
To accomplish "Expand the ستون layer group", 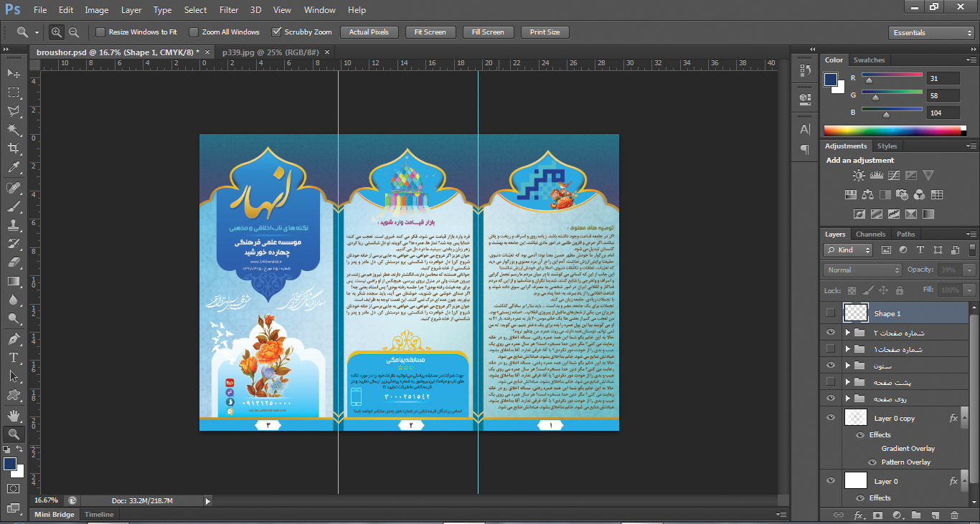I will tap(847, 366).
